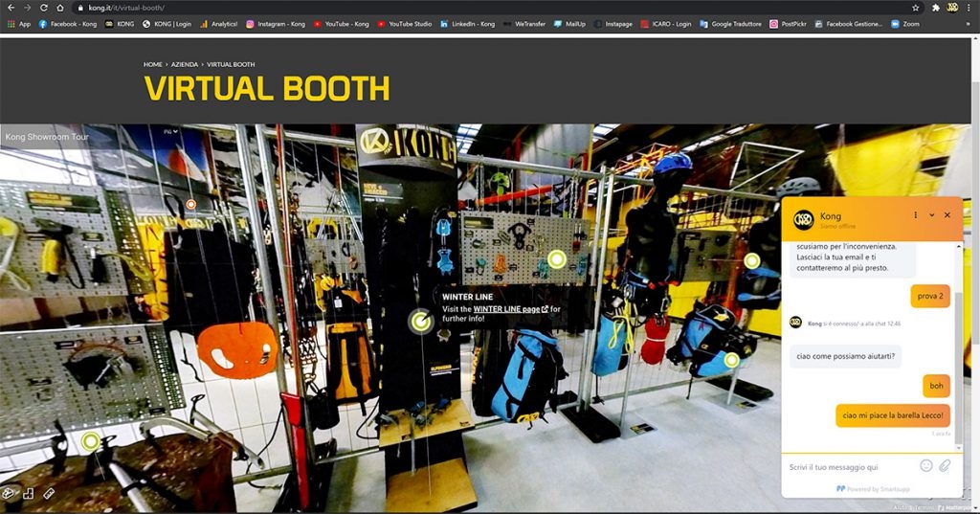Viewport: 980px width, 514px height.
Task: Bookmark this page with the star icon
Action: coord(916,8)
